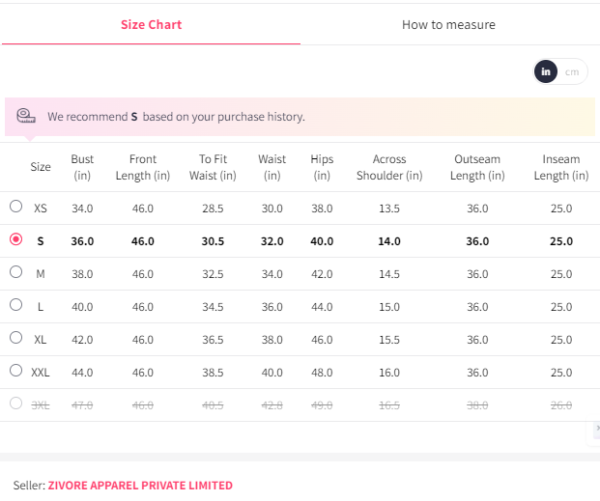Click the Hips (in) column header
This screenshot has height=501, width=600.
322,167
